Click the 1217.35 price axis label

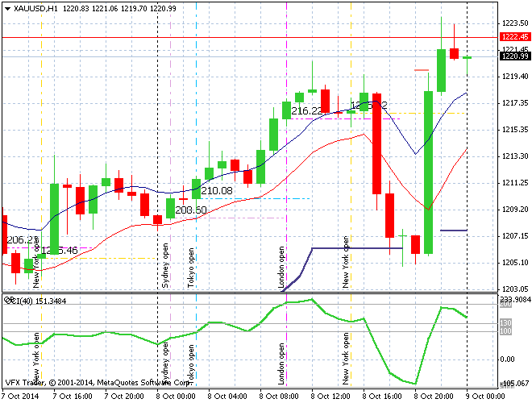tap(515, 103)
